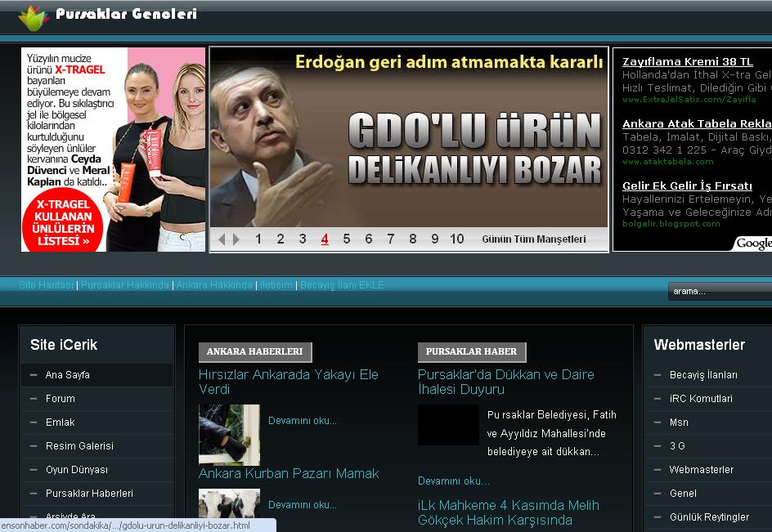The image size is (772, 532).
Task: Visit bolgelir.blogspot.com green URL
Action: pyautogui.click(x=671, y=224)
